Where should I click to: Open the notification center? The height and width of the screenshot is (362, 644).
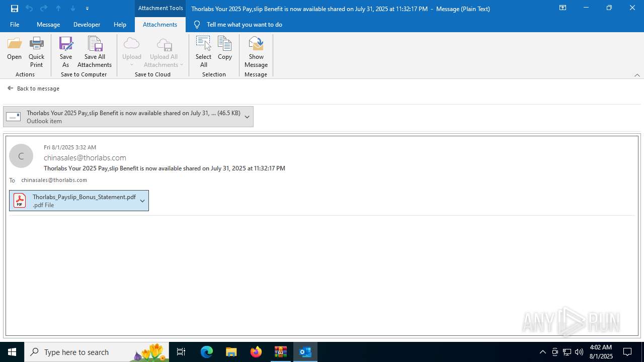[627, 352]
